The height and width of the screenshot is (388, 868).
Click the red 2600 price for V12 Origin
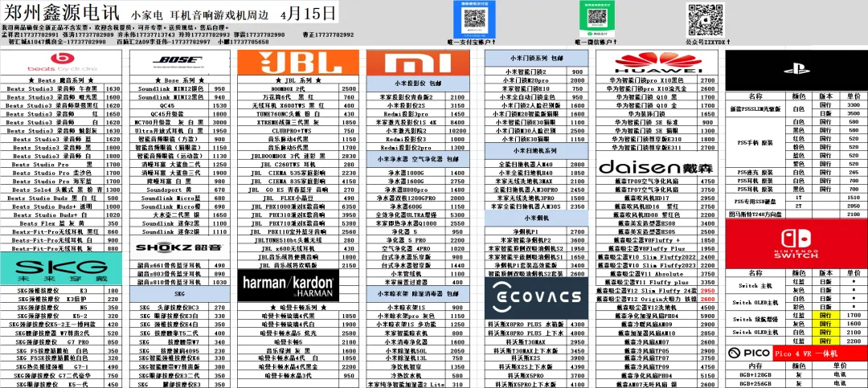point(707,299)
